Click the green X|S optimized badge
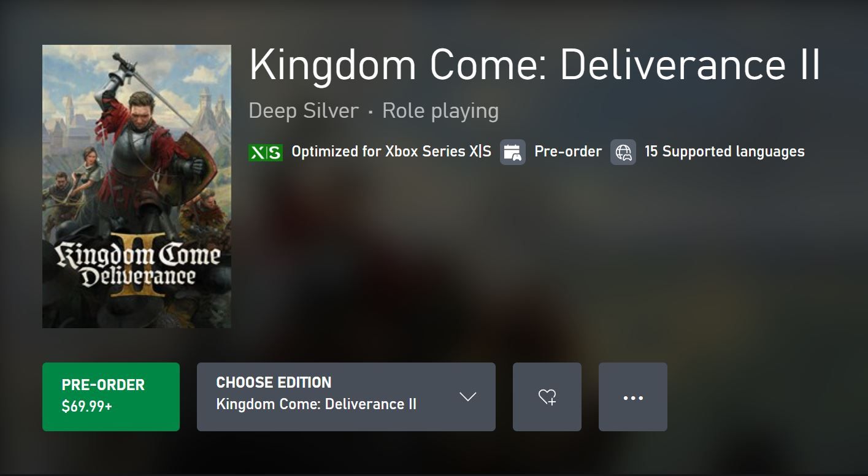The image size is (868, 476). [265, 152]
